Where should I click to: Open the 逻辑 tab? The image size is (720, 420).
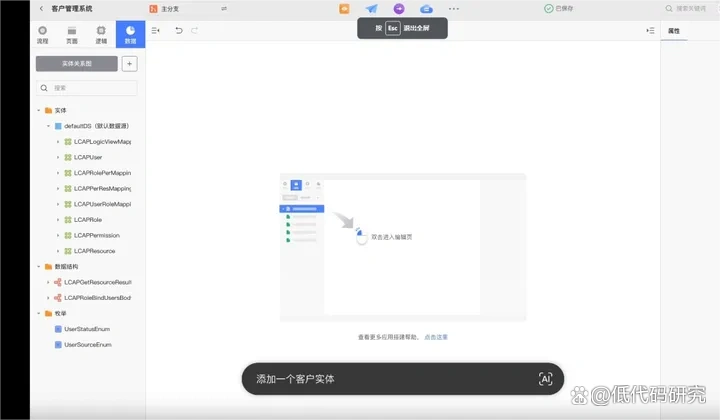pyautogui.click(x=101, y=35)
